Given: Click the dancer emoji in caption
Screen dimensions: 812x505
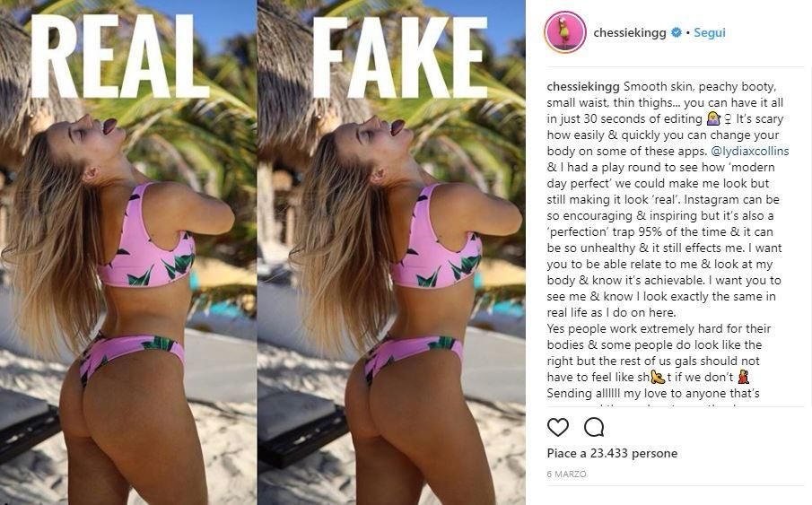Looking at the screenshot, I should [744, 377].
